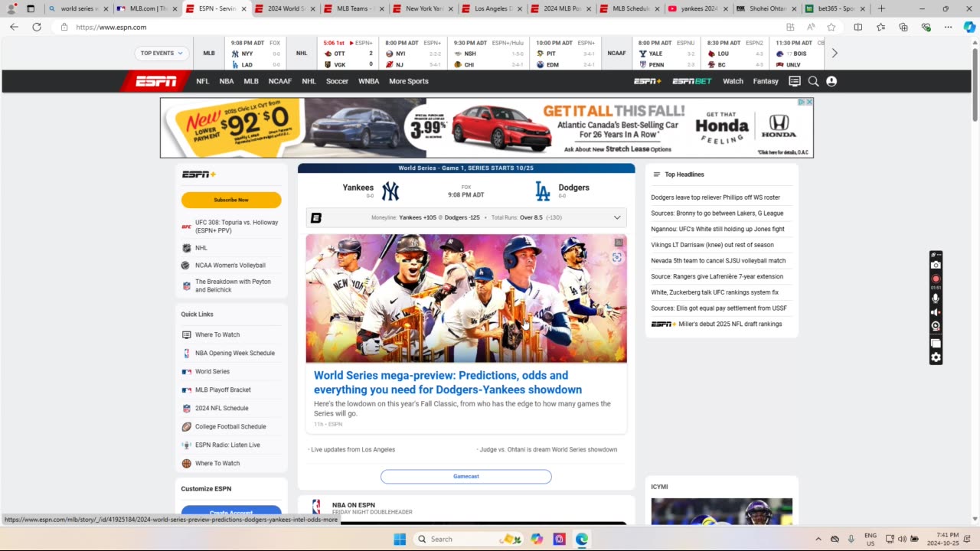Screen dimensions: 980x551
Task: Click the Create Account button
Action: click(x=231, y=513)
